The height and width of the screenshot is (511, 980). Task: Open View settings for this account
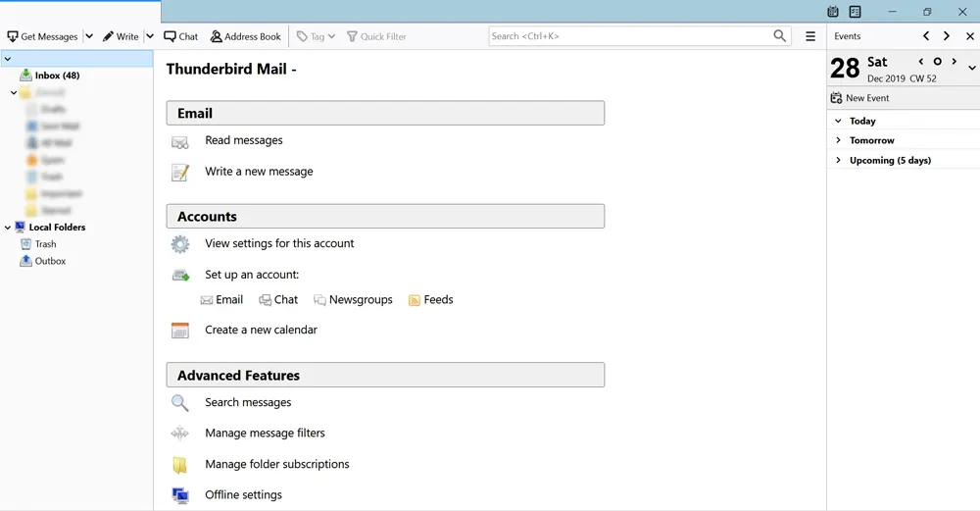click(x=279, y=243)
